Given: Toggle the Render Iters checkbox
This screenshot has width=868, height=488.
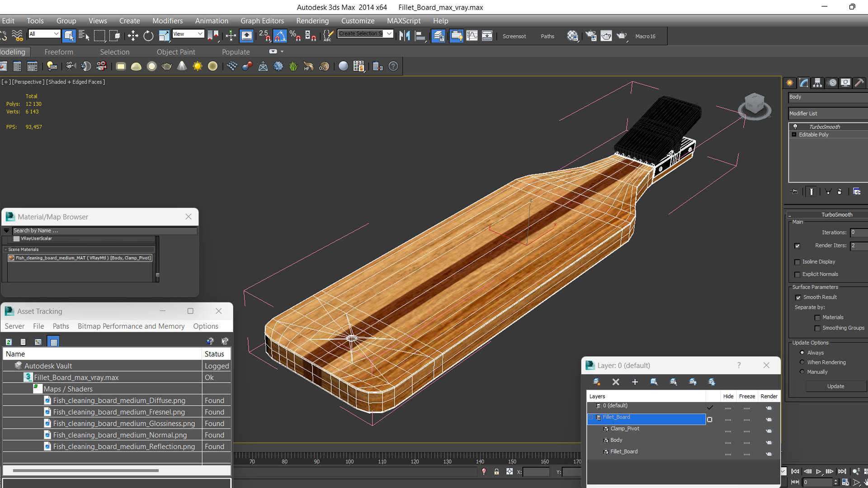Looking at the screenshot, I should click(797, 246).
